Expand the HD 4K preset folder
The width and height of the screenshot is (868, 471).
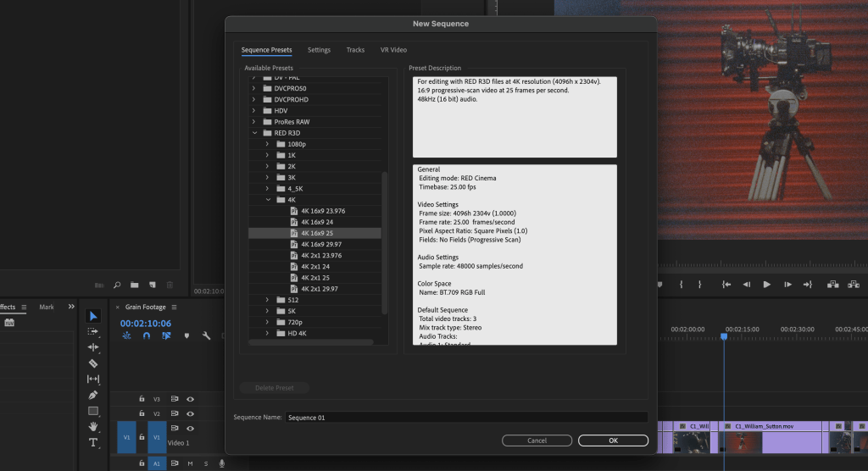click(267, 333)
